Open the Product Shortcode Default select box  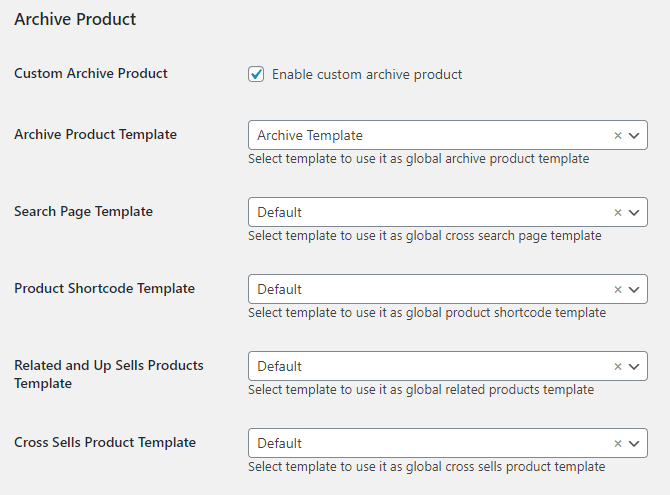coord(448,289)
